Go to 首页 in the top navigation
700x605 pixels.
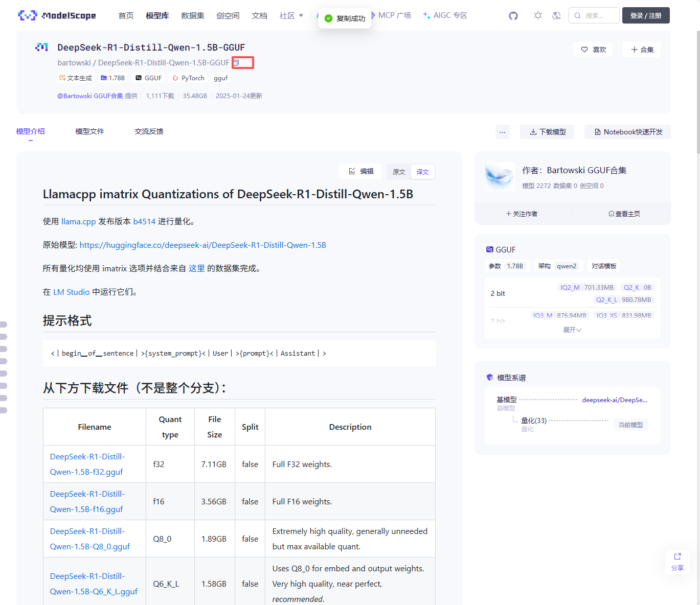click(126, 16)
